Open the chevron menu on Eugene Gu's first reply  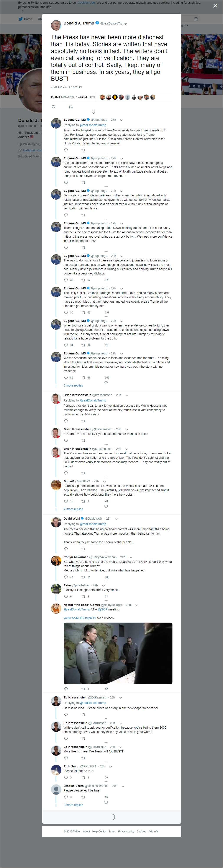tap(122, 120)
